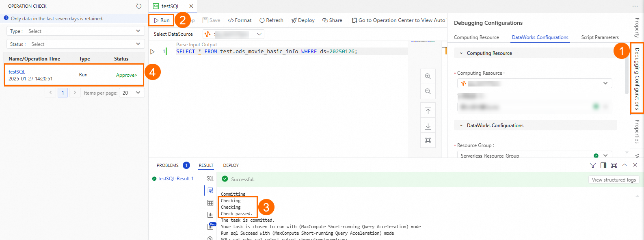The image size is (644, 240).
Task: Show the result chart view
Action: [x=210, y=215]
